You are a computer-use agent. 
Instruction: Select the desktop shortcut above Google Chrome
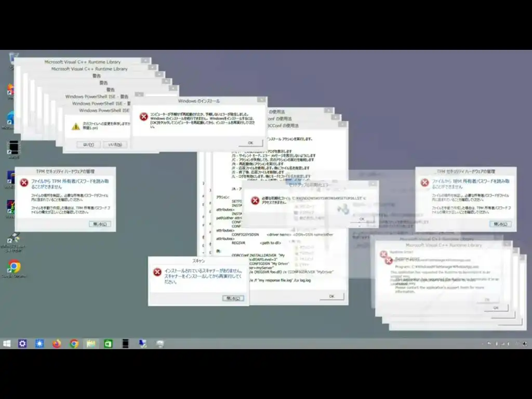click(14, 242)
